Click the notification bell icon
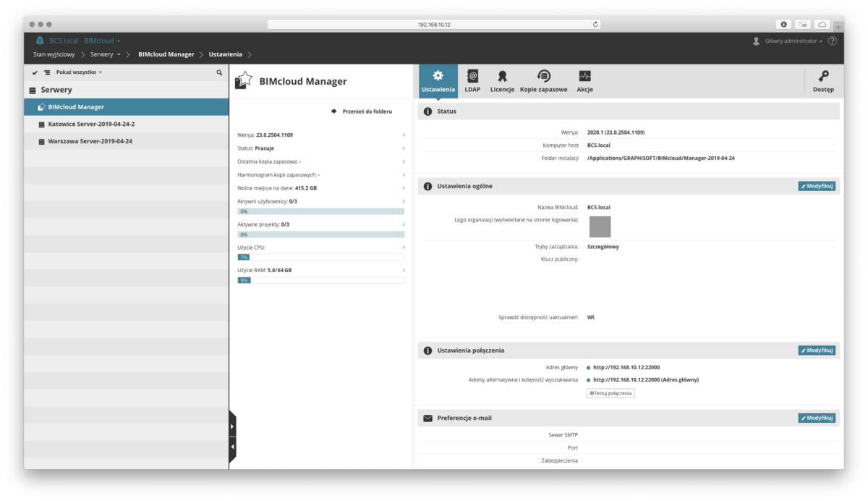This screenshot has width=868, height=501. pos(40,41)
